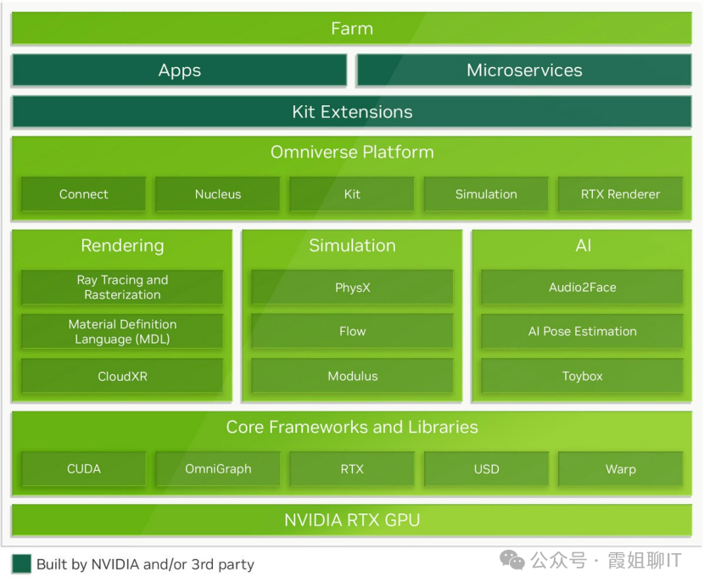This screenshot has width=704, height=588.
Task: Select the CUDA box
Action: pos(83,469)
